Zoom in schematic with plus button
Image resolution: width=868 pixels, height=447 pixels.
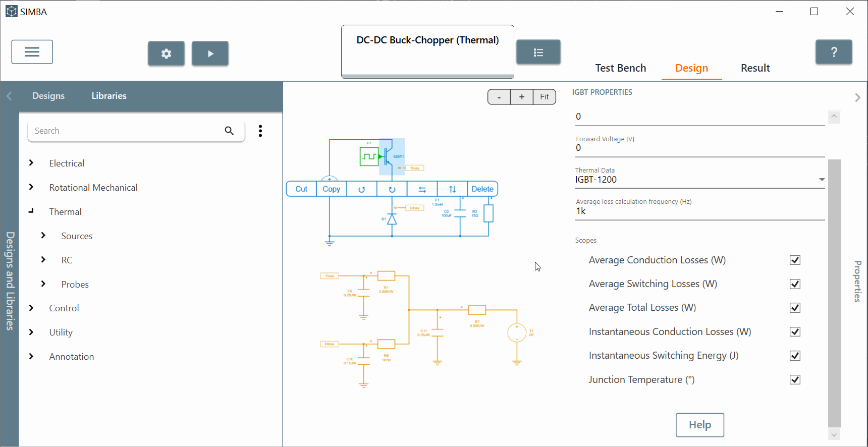[x=522, y=97]
